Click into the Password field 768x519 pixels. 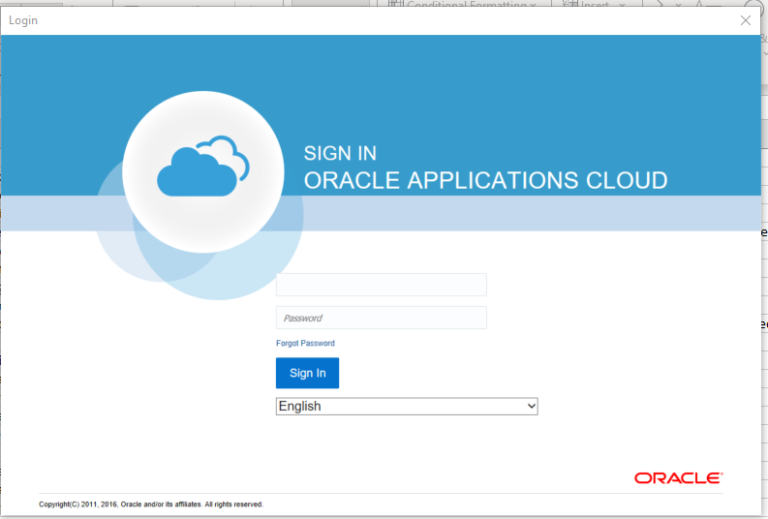(x=381, y=318)
